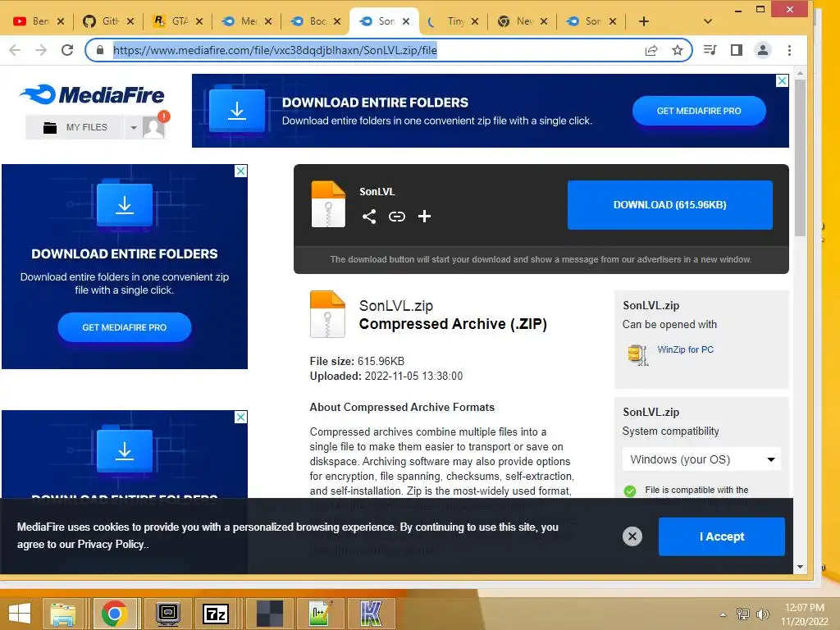Bookmark this page with star icon

(677, 50)
